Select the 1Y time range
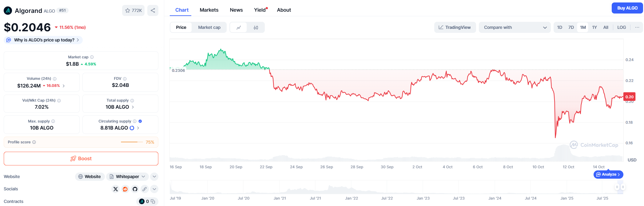This screenshot has height=206, width=644. coord(594,27)
